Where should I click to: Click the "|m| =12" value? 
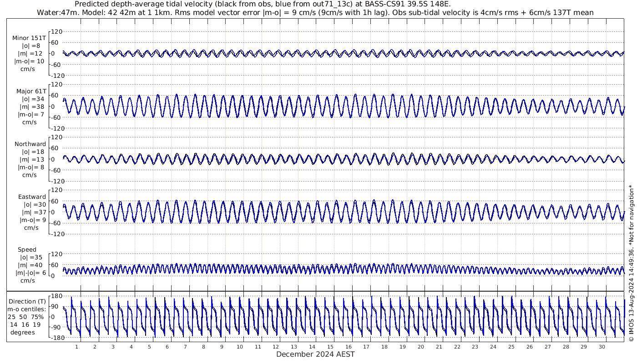point(30,54)
